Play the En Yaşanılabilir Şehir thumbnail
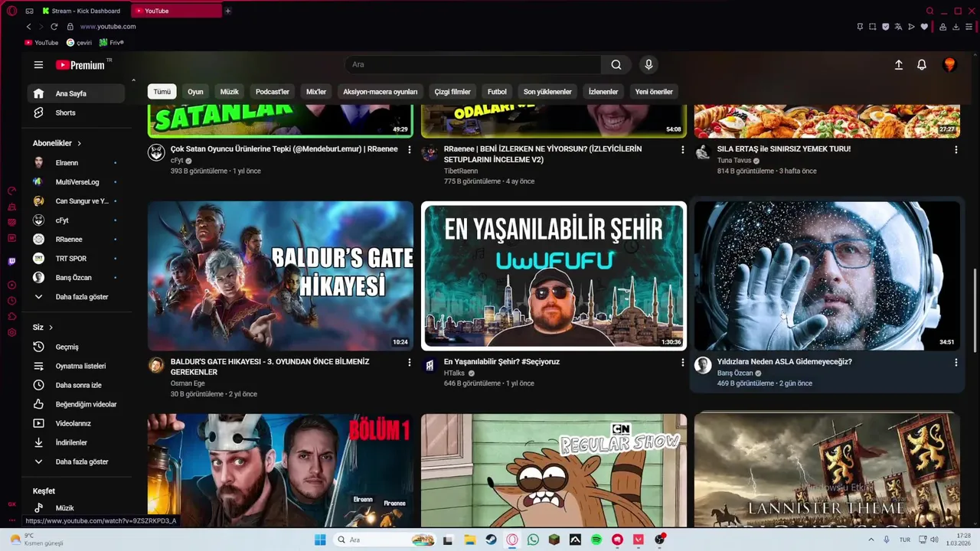Image resolution: width=980 pixels, height=551 pixels. pyautogui.click(x=554, y=275)
